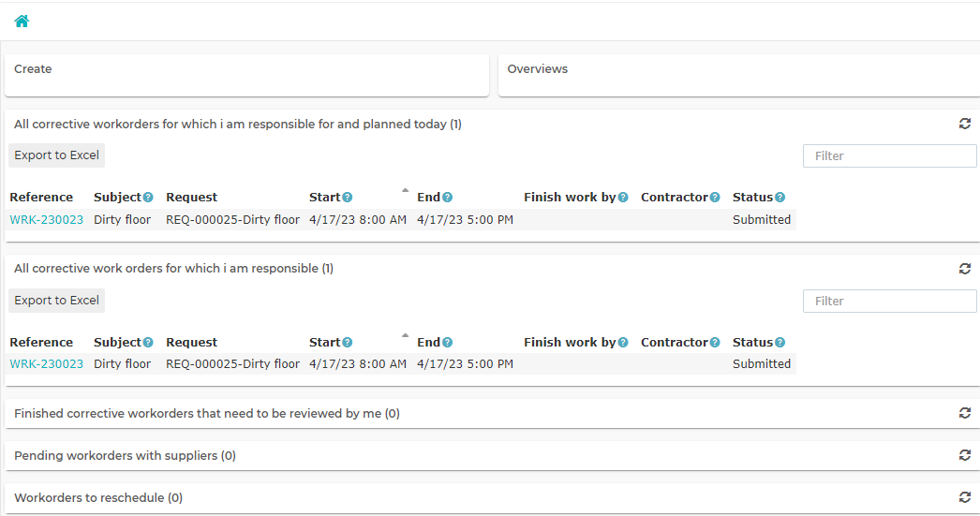Image resolution: width=980 pixels, height=516 pixels.
Task: Show help for Subject column in first table
Action: [x=148, y=198]
